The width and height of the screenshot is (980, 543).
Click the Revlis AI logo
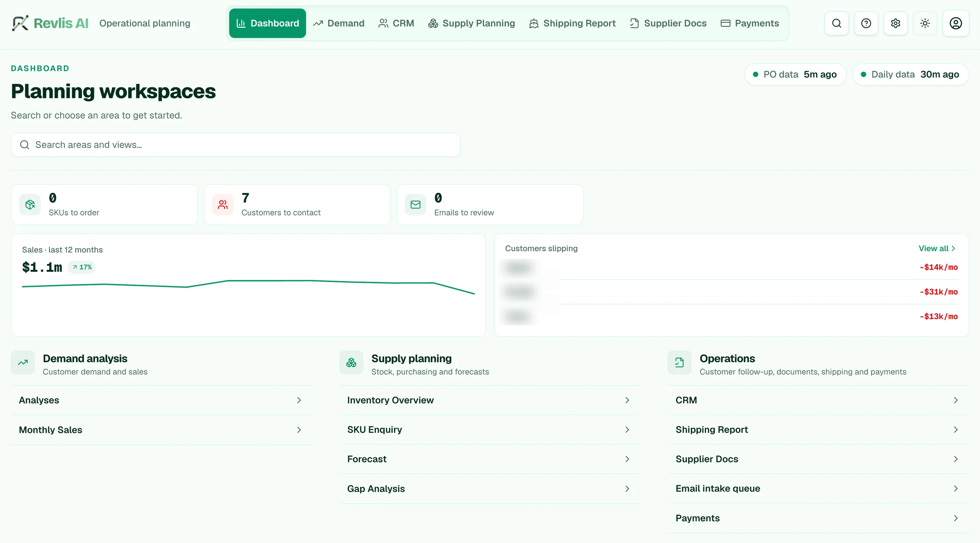(50, 23)
